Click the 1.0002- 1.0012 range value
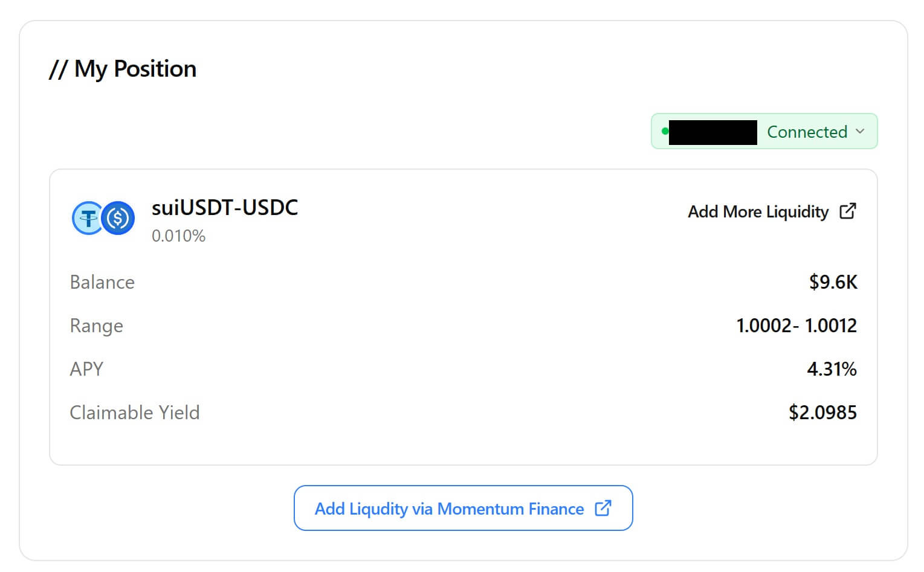Screen dimensions: 924x572 tap(796, 326)
